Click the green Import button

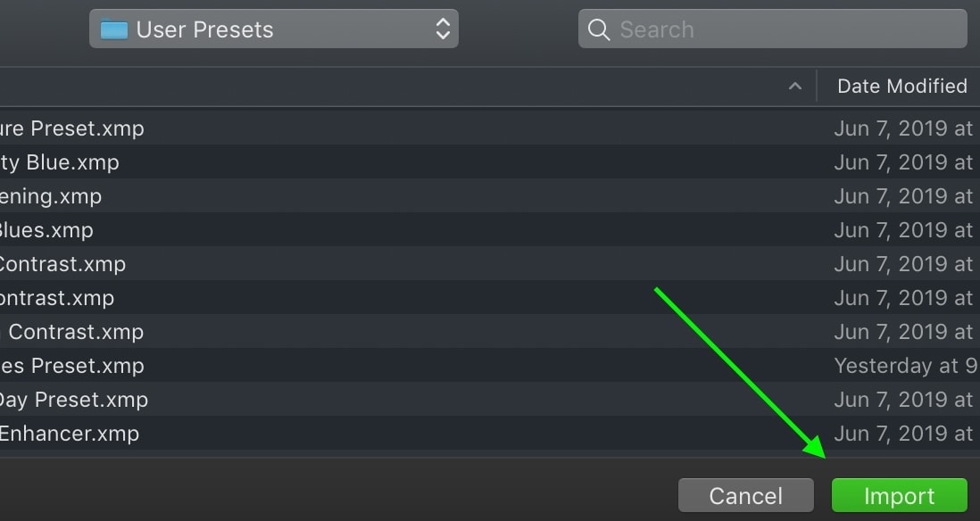click(x=900, y=496)
